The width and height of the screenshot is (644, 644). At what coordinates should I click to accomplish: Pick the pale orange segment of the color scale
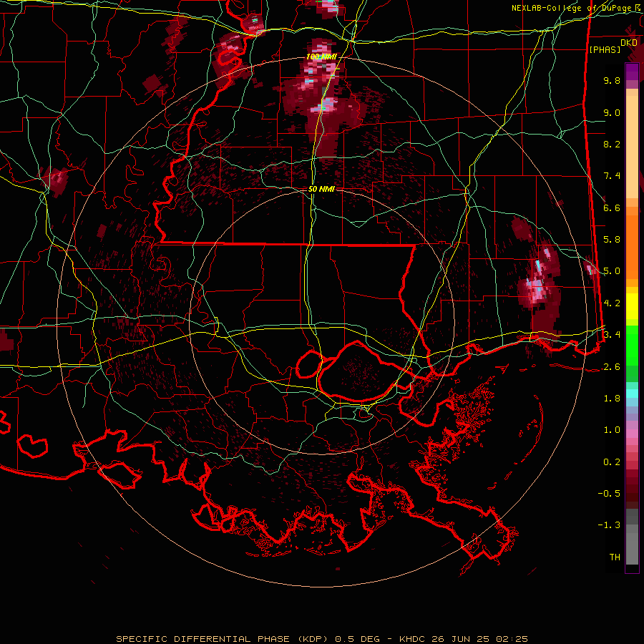(632, 147)
